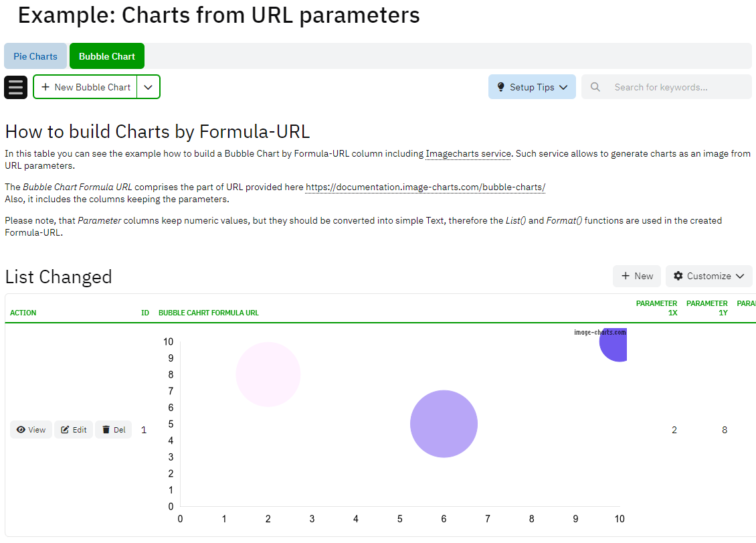Select the Bubble Chart tab
The width and height of the screenshot is (756, 543).
pyautogui.click(x=107, y=56)
